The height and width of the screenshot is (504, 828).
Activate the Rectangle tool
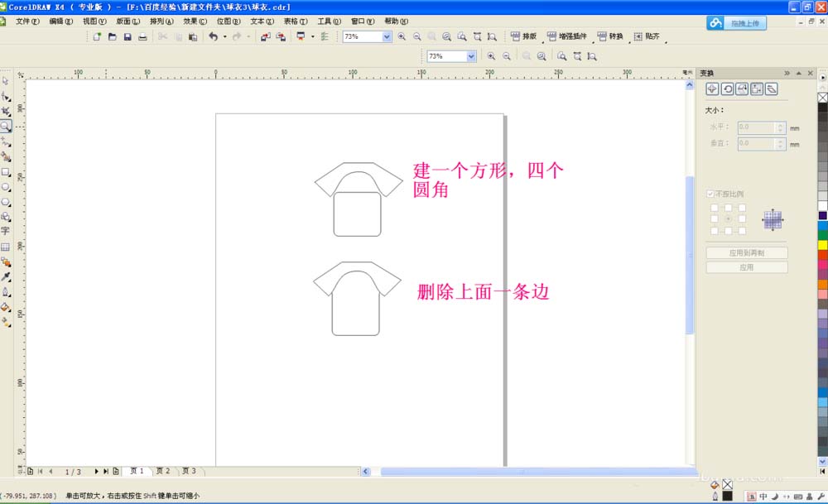[x=7, y=172]
